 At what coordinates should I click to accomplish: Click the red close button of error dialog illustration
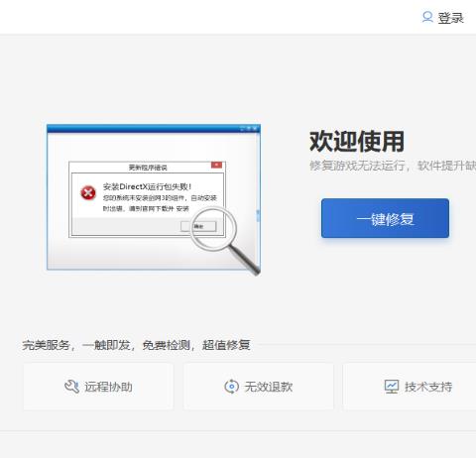pyautogui.click(x=216, y=165)
